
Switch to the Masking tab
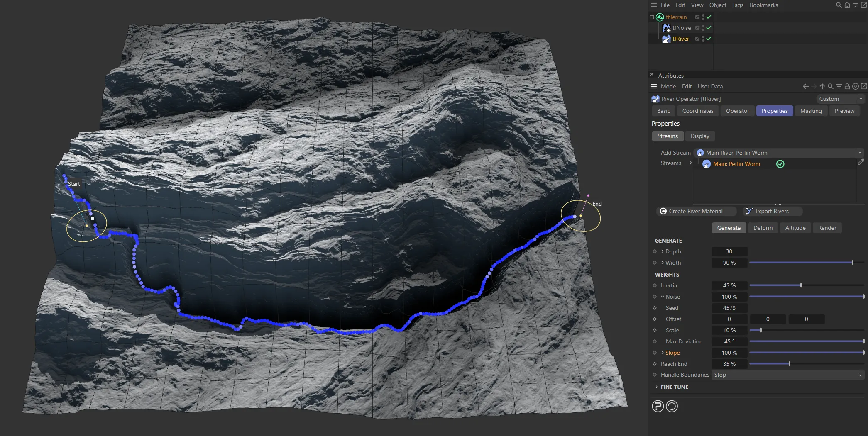tap(811, 111)
